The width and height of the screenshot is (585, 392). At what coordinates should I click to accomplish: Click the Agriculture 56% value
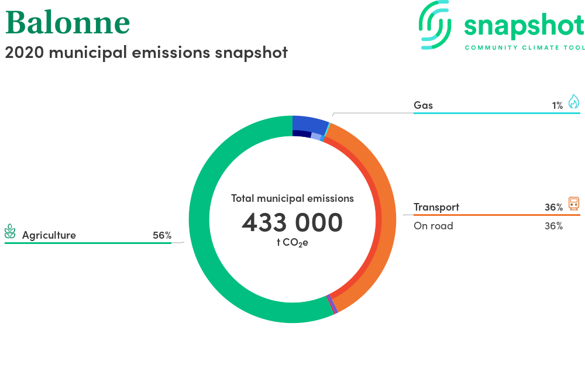(161, 235)
